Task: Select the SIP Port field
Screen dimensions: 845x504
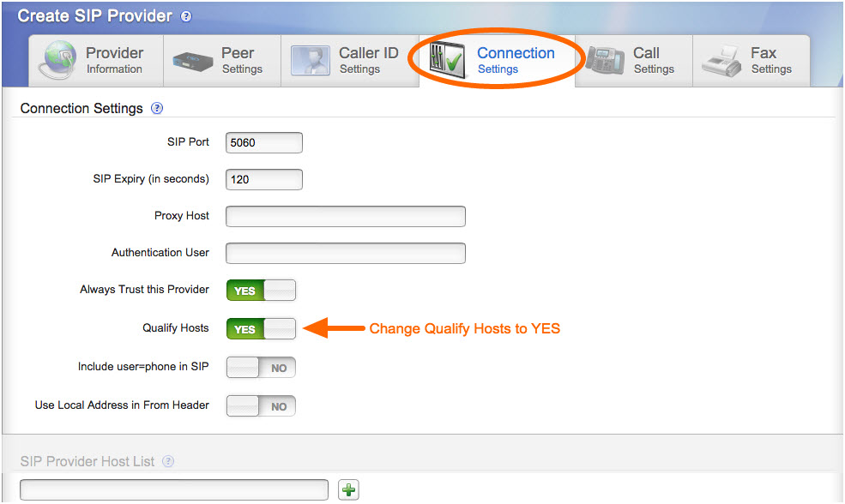Action: [x=263, y=142]
